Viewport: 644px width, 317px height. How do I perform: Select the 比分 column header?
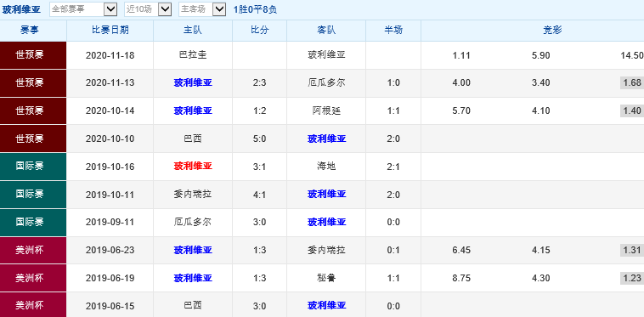tap(260, 30)
